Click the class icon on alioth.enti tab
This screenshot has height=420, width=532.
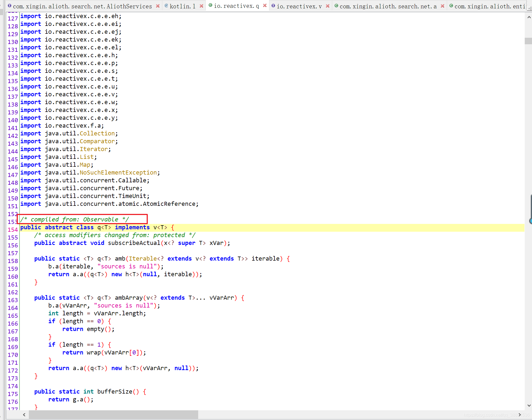pyautogui.click(x=451, y=6)
